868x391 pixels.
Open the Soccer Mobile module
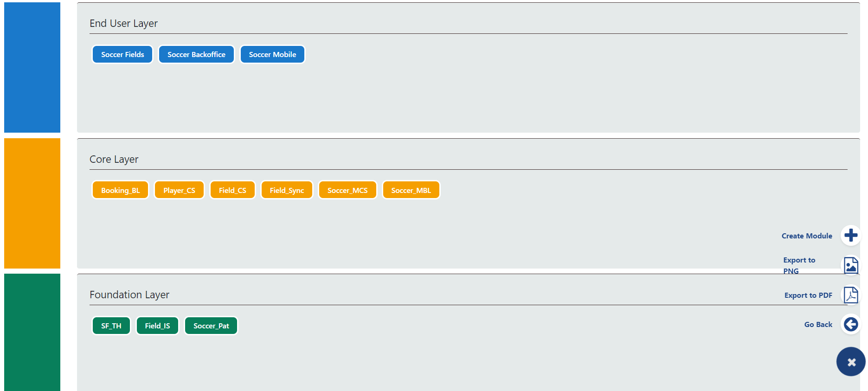(272, 54)
